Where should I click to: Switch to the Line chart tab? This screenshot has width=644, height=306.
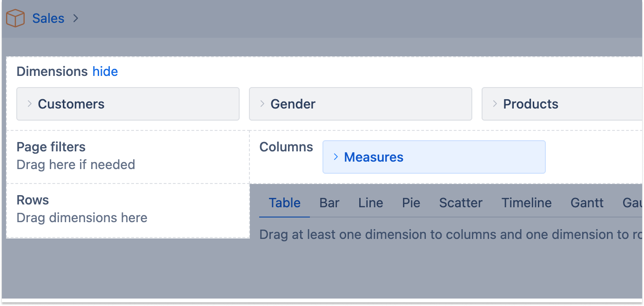click(370, 203)
